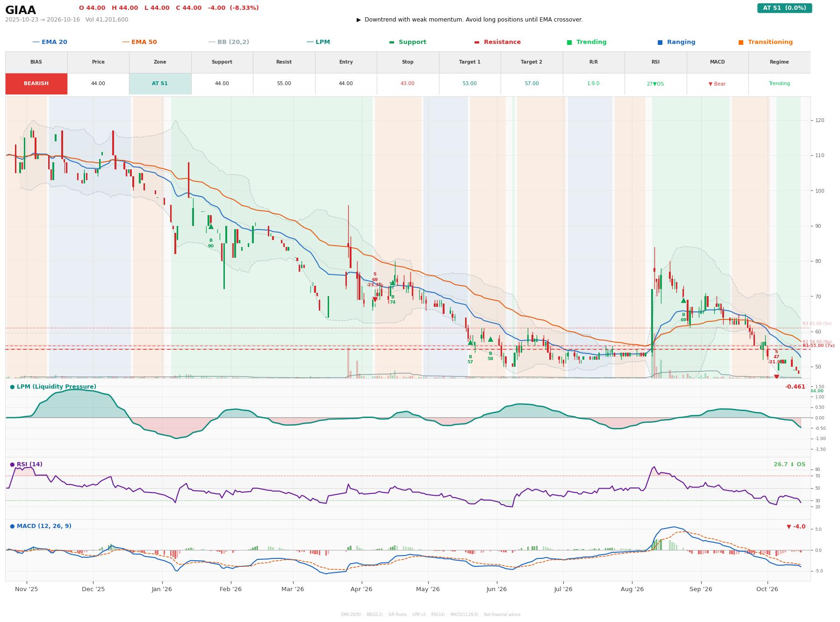Click the Trending legend entry

587,42
